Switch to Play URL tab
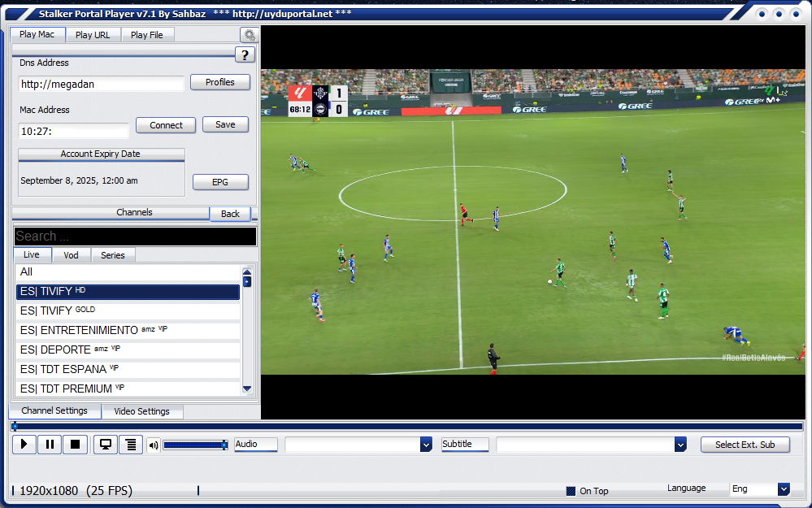 93,35
